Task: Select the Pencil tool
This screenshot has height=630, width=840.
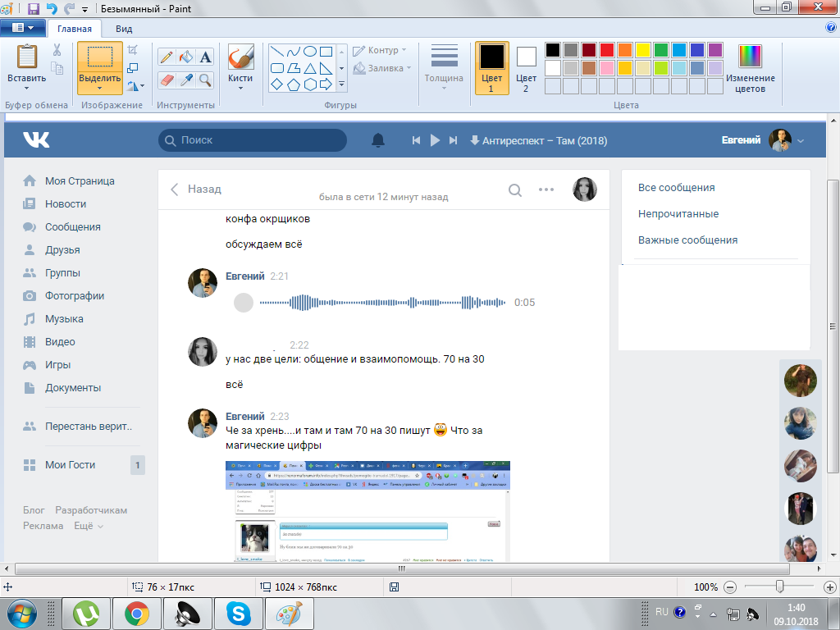Action: click(167, 57)
